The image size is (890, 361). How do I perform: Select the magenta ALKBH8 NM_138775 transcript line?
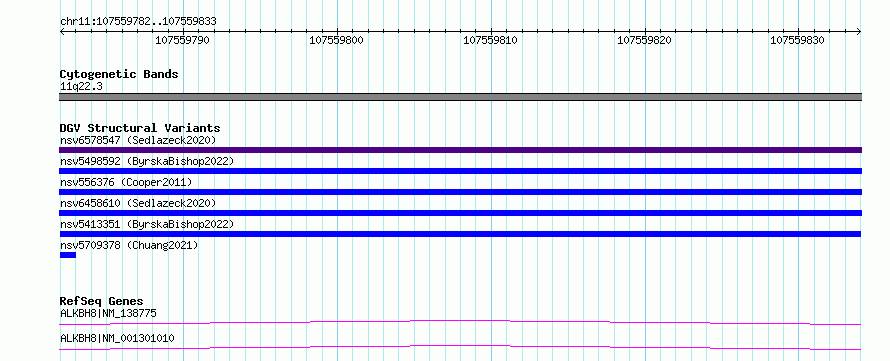[x=460, y=322]
